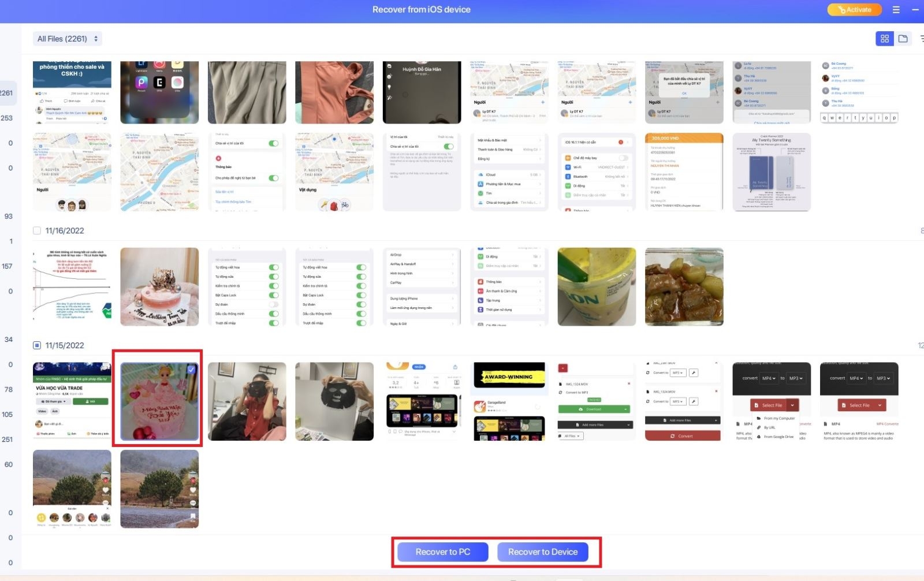Select the MP4 converter screenshot showing From my Computer
The width and height of the screenshot is (924, 581).
(x=772, y=401)
